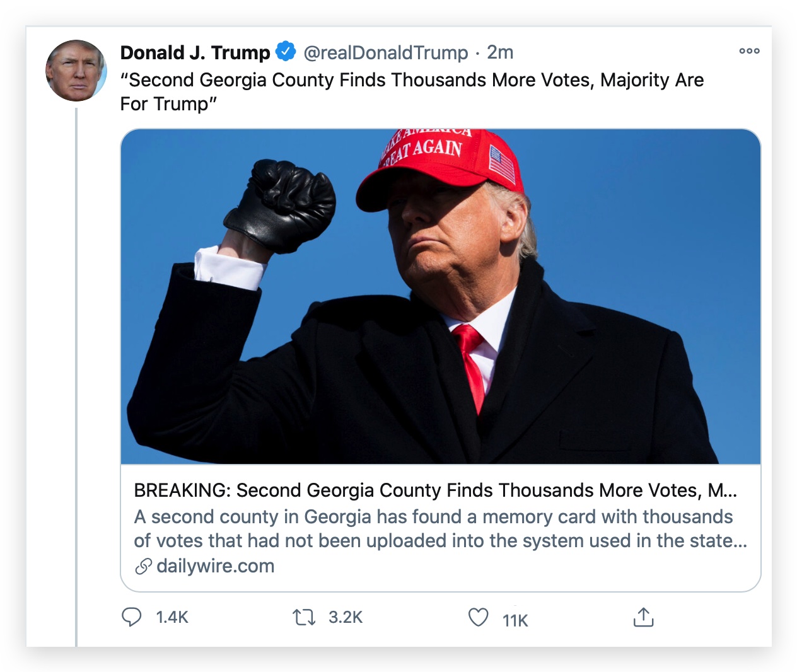Click the quoted tweet text body
This screenshot has height=672, width=797.
[x=411, y=91]
